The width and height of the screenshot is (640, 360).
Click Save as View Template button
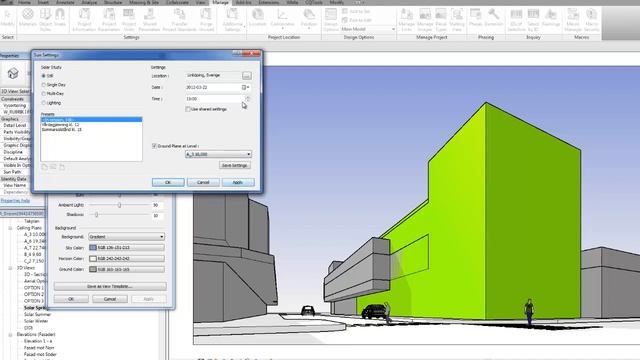click(x=110, y=287)
